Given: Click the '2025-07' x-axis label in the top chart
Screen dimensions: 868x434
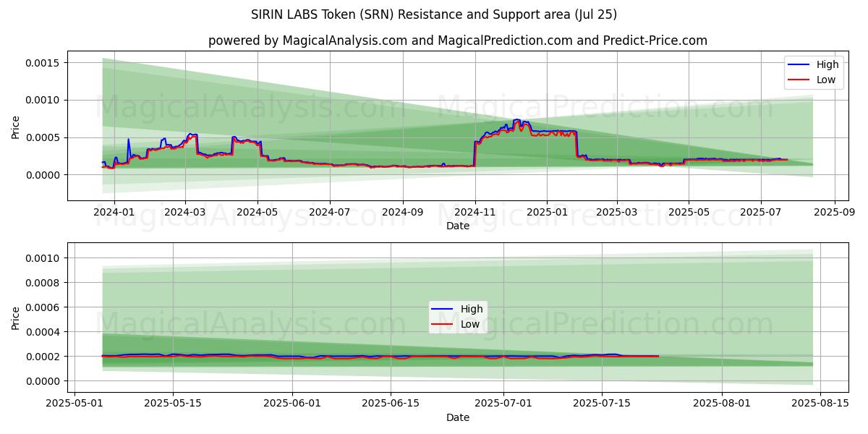Looking at the screenshot, I should (762, 212).
